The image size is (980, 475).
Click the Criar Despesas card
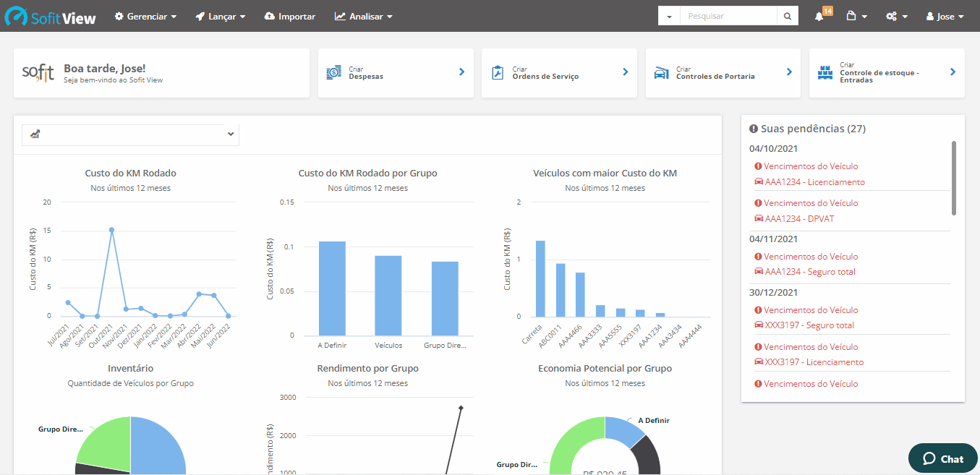coord(396,72)
